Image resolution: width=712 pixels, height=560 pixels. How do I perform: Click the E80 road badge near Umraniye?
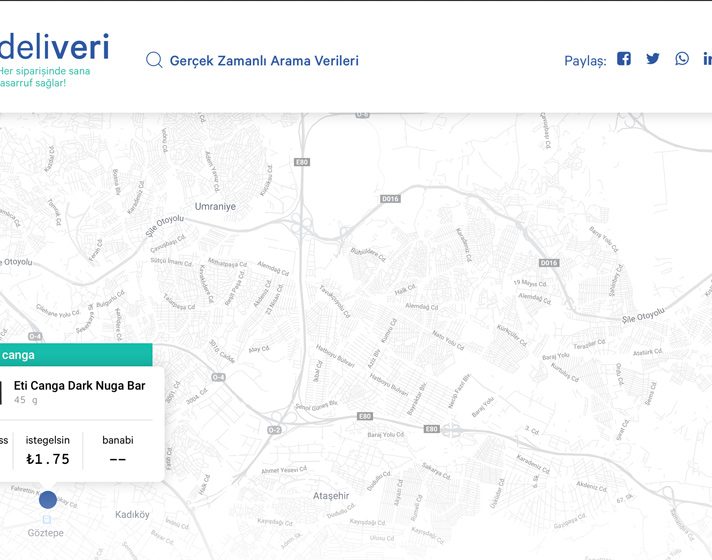tap(302, 162)
